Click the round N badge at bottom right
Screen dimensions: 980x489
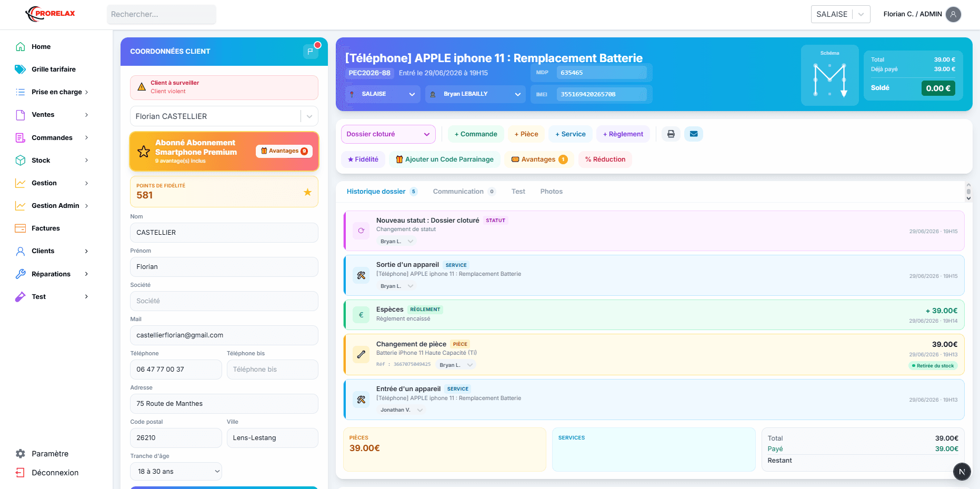(x=962, y=472)
